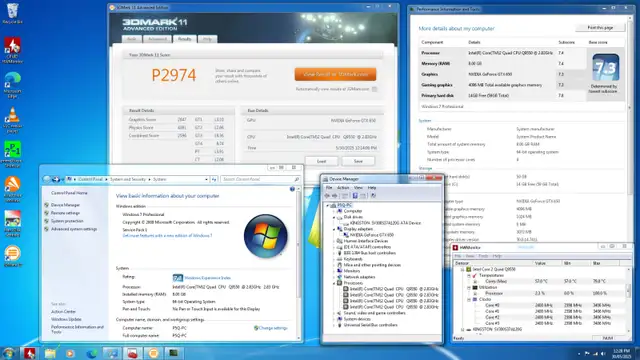Viewport: 640px width, 360px height.
Task: Click the Windows Start orb
Action: tap(9, 353)
